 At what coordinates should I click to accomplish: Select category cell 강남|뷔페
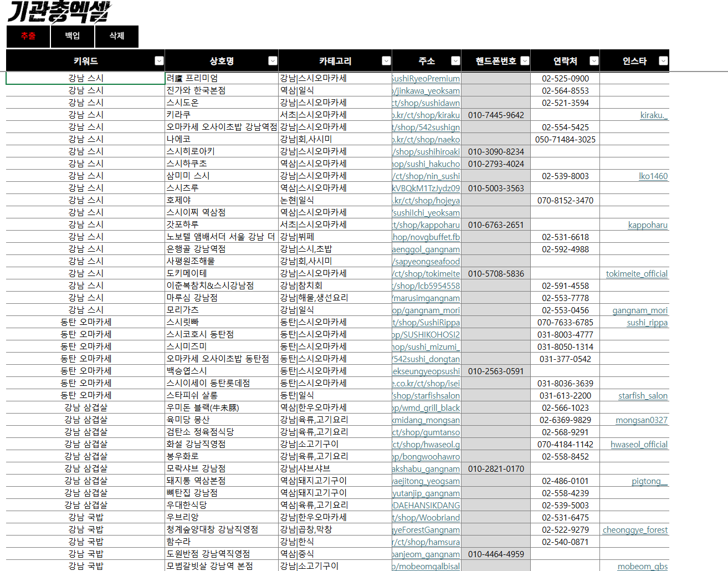click(x=335, y=237)
